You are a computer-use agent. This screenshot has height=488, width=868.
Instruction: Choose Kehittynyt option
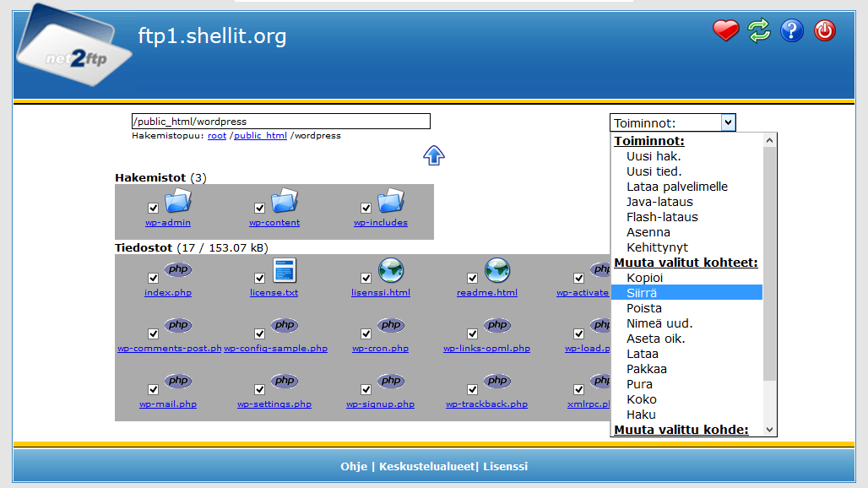tap(686, 248)
